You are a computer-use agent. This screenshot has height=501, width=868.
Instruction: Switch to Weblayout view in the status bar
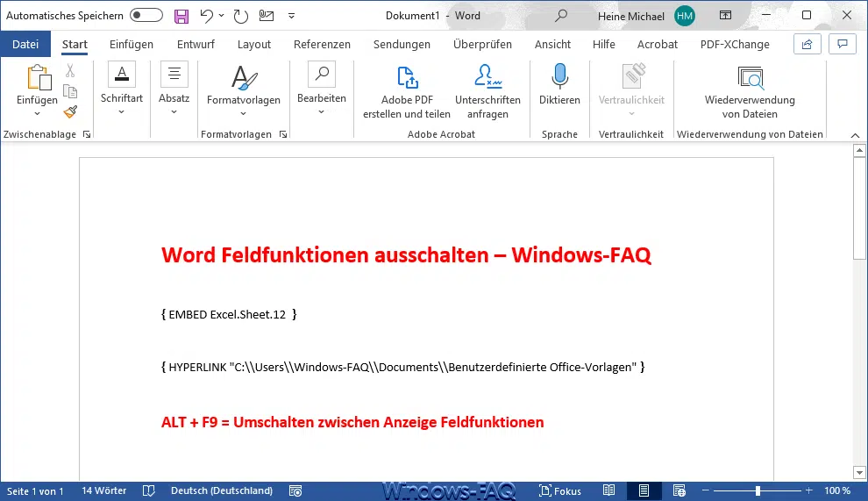coord(679,491)
